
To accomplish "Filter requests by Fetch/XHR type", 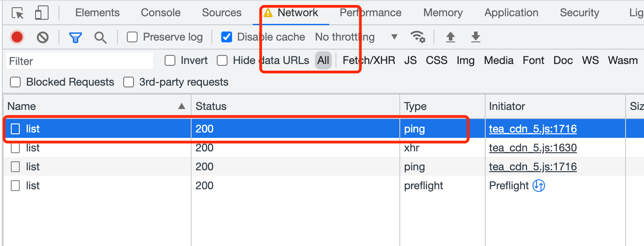I will 369,60.
